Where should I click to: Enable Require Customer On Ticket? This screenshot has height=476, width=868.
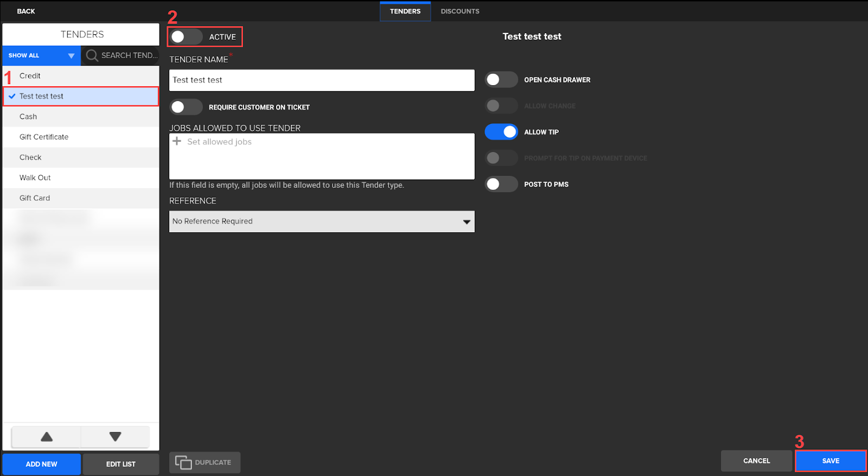tap(186, 107)
